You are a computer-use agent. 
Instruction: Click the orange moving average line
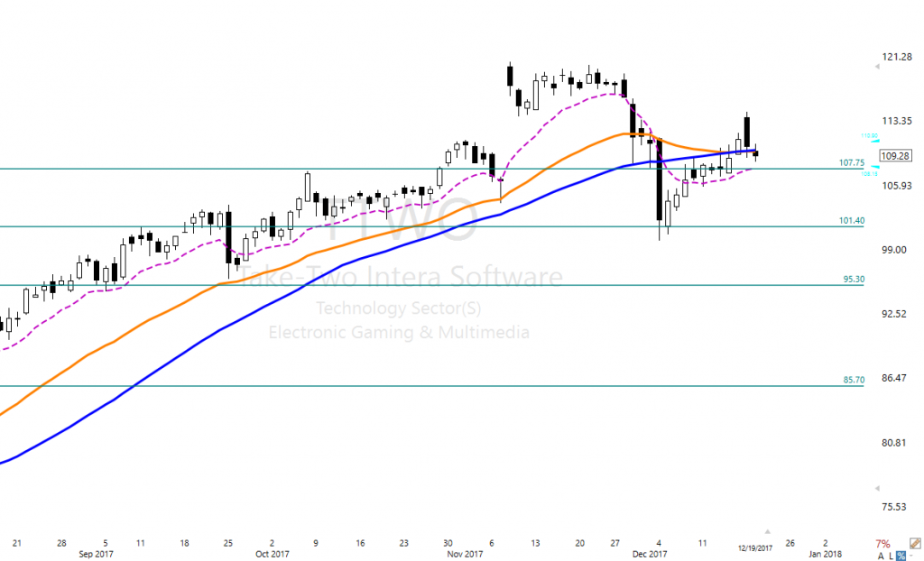316,255
